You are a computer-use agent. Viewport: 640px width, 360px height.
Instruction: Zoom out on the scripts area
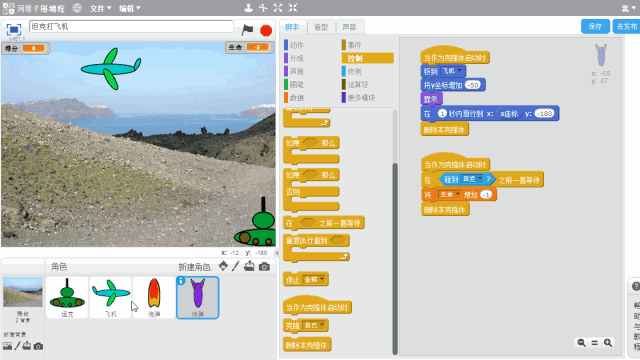click(581, 343)
